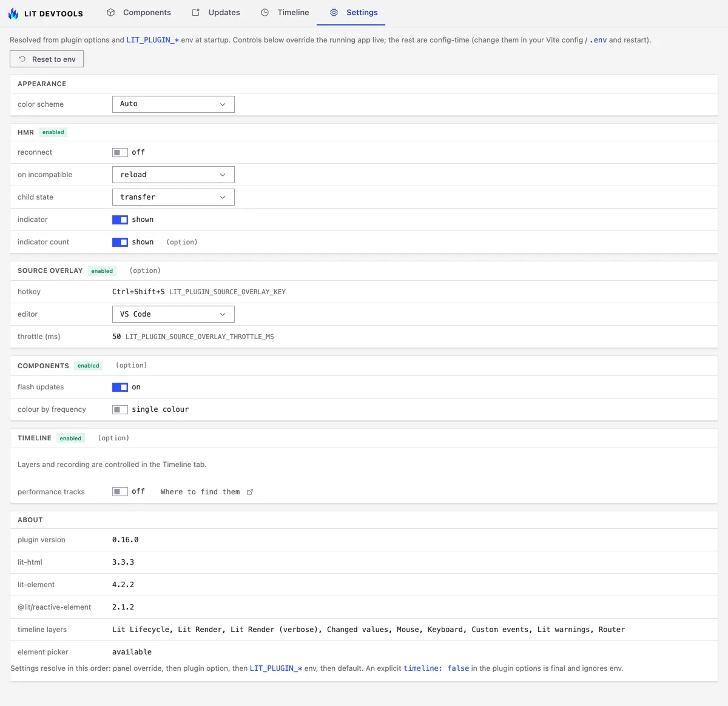Click the HMR enabled badge
The width and height of the screenshot is (728, 706).
point(53,132)
